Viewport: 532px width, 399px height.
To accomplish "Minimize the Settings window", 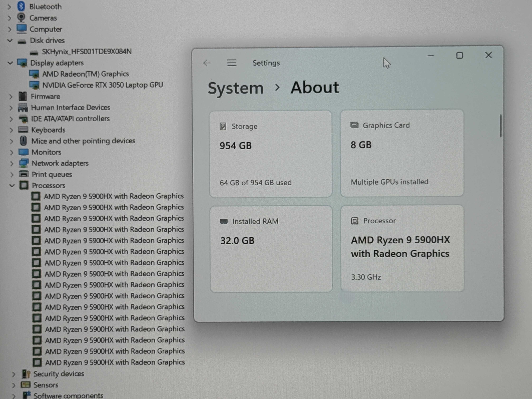I will (x=431, y=56).
